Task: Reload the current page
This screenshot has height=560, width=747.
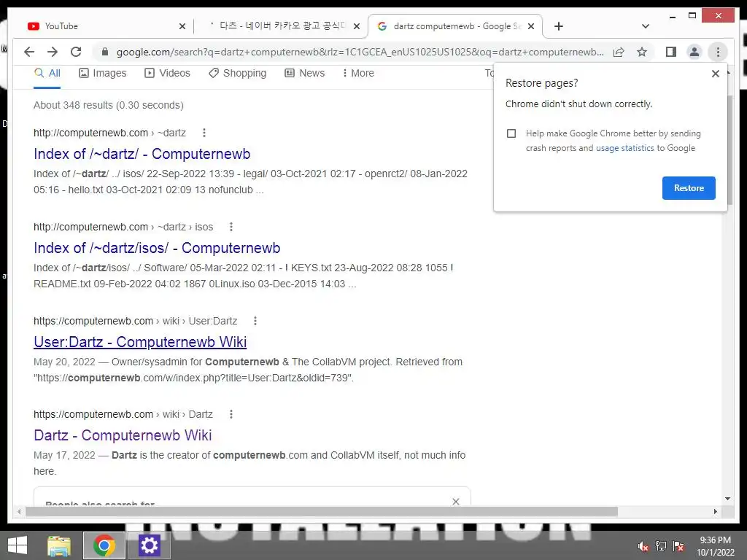Action: pos(76,52)
